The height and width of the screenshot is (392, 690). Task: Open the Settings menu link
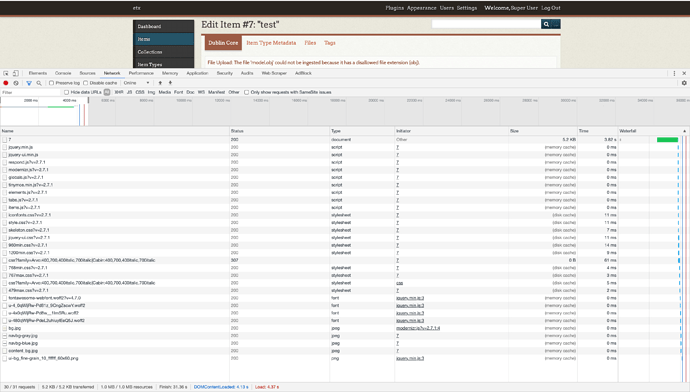click(467, 8)
